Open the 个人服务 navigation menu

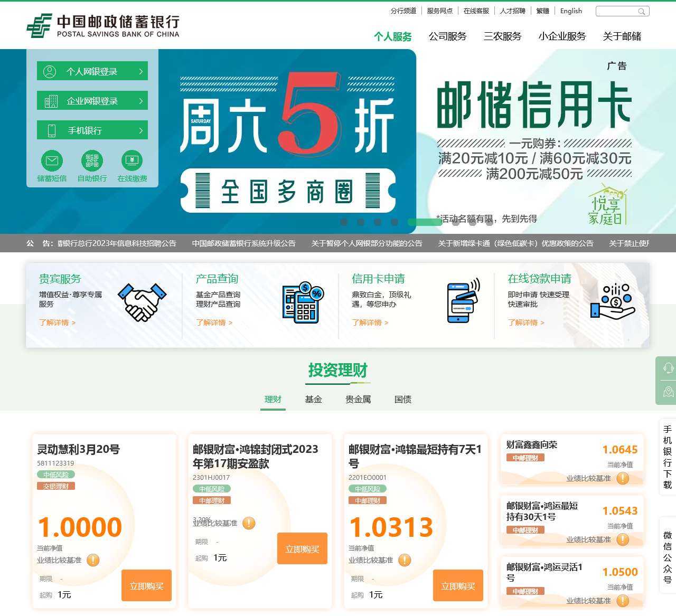click(x=393, y=36)
